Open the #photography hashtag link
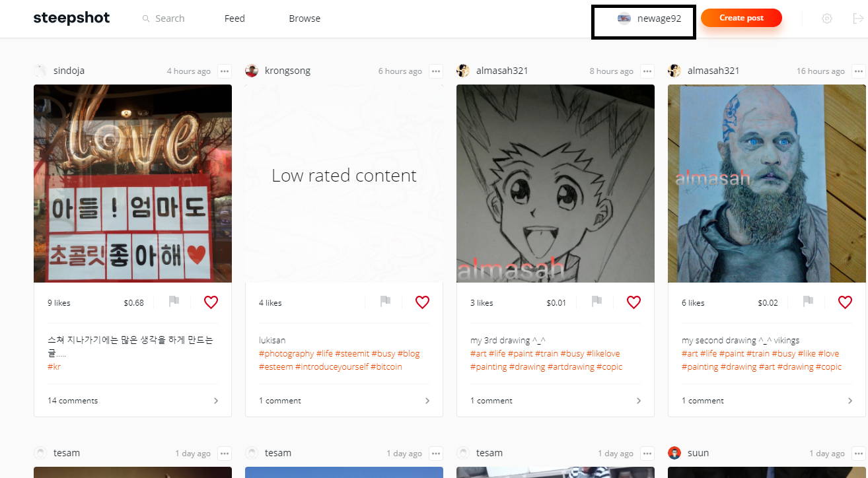The width and height of the screenshot is (868, 478). click(x=283, y=353)
